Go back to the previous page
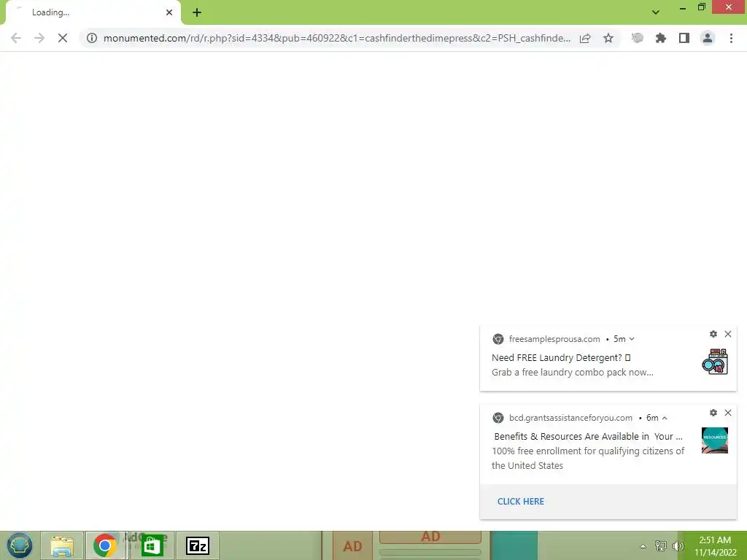747x560 pixels. click(16, 38)
